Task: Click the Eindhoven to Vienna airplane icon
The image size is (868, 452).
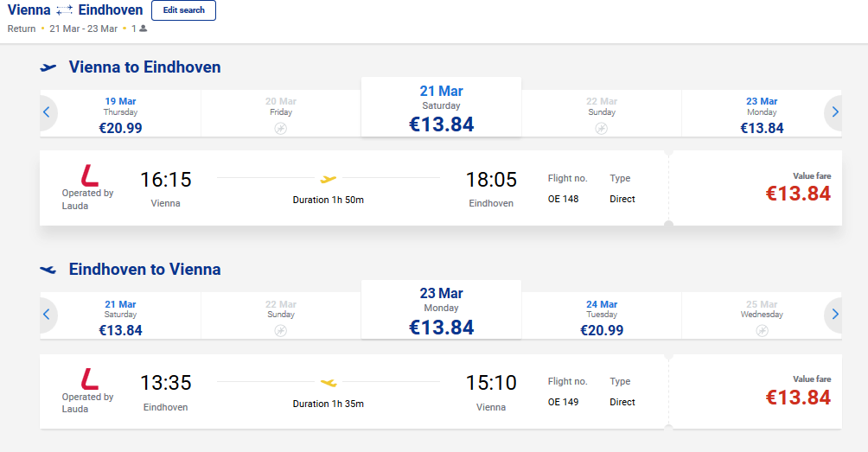Action: (x=48, y=270)
